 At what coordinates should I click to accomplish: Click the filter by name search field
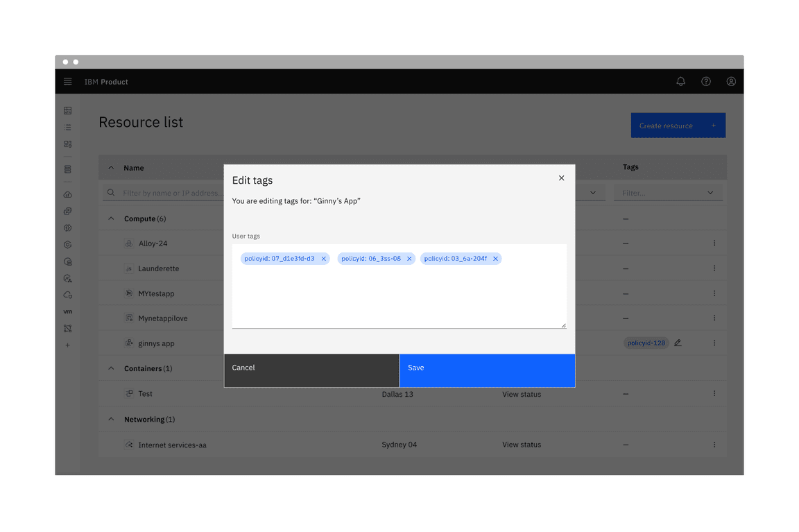pyautogui.click(x=166, y=192)
